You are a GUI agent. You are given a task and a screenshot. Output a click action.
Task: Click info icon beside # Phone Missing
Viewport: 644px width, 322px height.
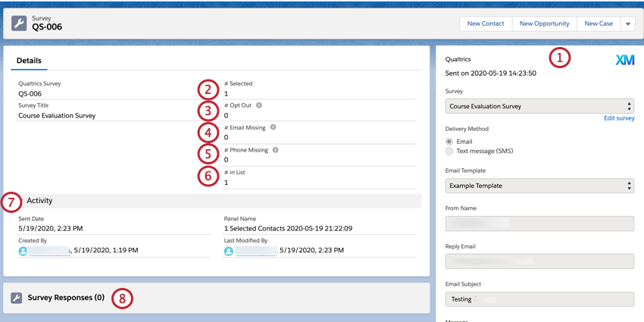point(275,150)
